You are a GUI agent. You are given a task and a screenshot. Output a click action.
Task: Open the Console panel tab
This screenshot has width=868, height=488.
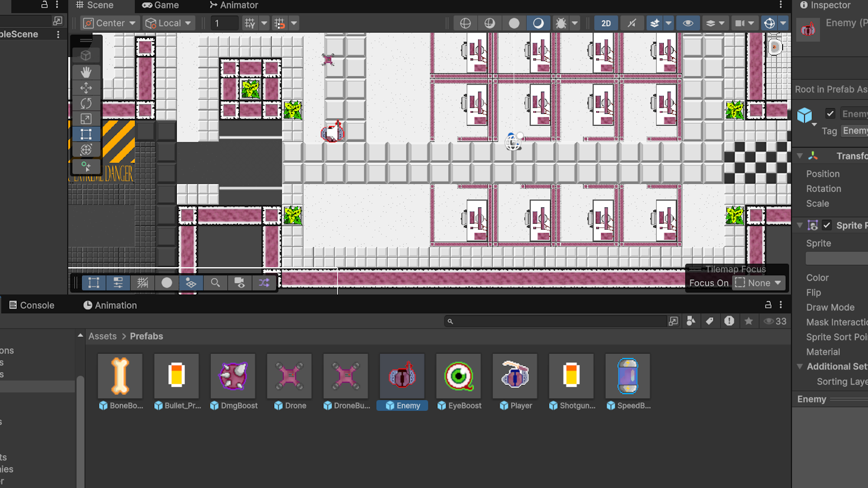pyautogui.click(x=32, y=305)
